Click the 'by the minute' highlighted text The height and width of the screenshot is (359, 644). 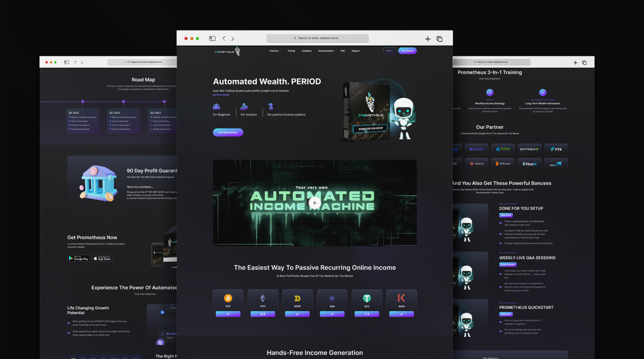221,95
